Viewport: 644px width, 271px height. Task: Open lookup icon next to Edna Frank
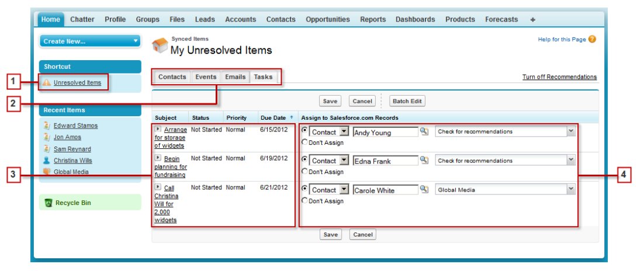[424, 160]
